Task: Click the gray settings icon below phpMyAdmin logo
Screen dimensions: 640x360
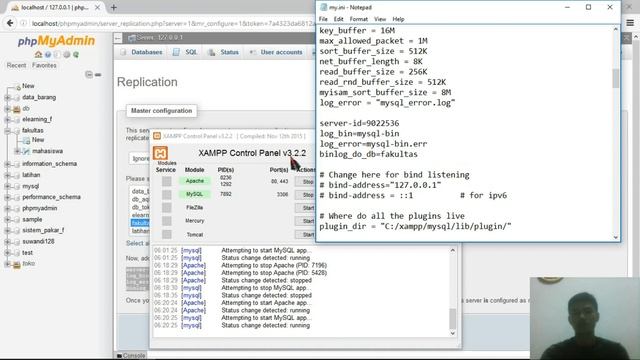Action: coord(67,54)
